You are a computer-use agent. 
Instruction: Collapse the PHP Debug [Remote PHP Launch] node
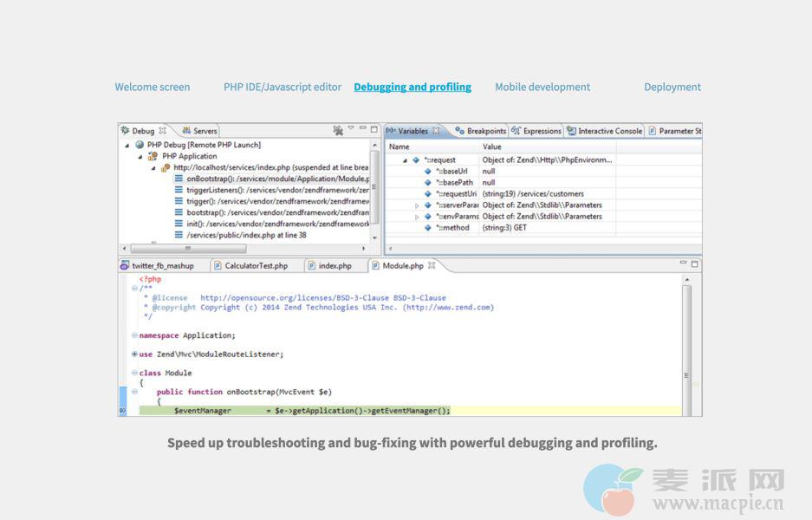click(x=128, y=146)
